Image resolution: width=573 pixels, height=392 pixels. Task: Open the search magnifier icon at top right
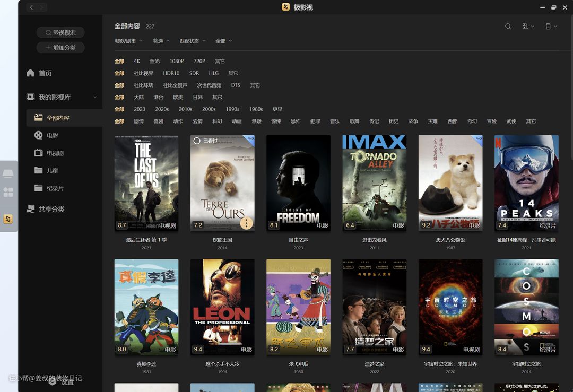pos(508,27)
